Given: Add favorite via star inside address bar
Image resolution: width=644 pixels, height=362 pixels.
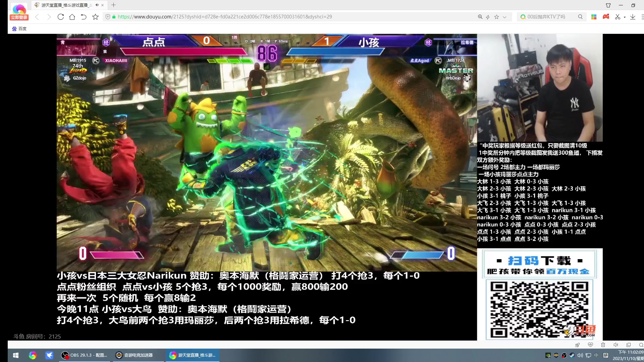Looking at the screenshot, I should [496, 17].
